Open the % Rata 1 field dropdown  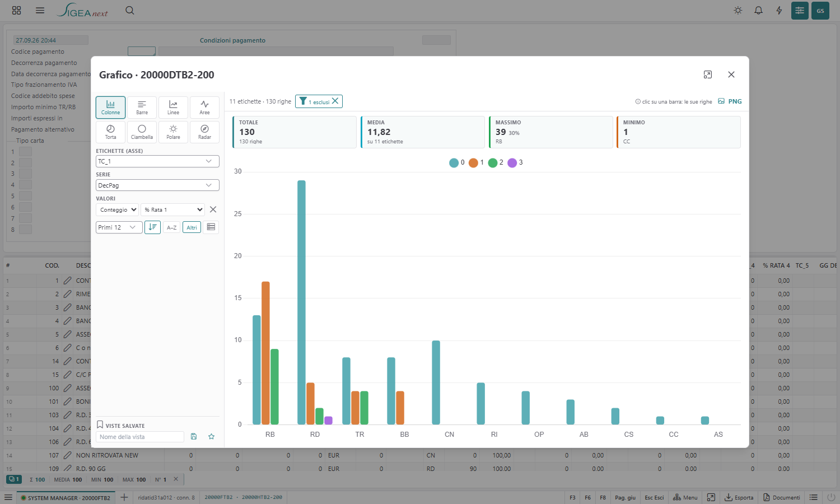point(172,209)
